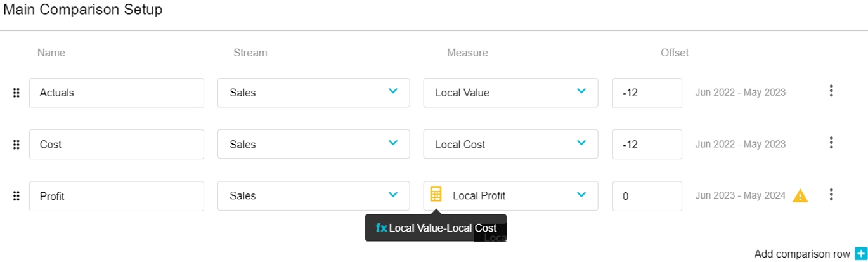Click the drag handle for Actuals row
Screen dimensions: 868x262
tap(16, 93)
